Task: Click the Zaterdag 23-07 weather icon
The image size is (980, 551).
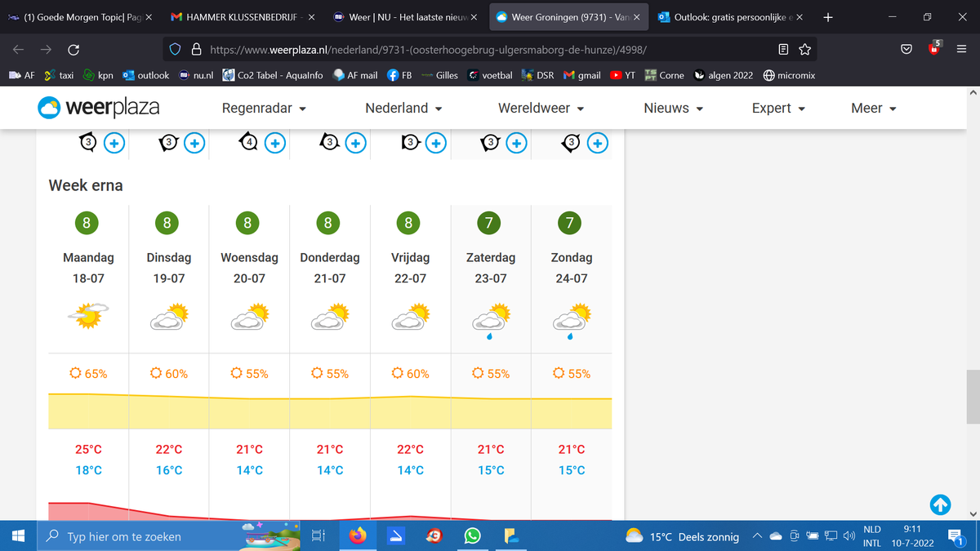Action: click(491, 320)
